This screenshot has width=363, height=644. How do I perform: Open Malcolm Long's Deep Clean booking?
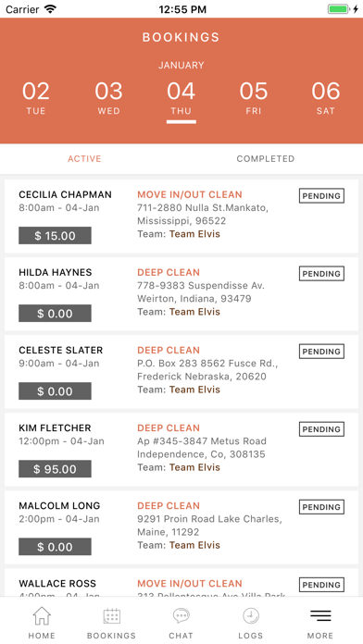(181, 527)
